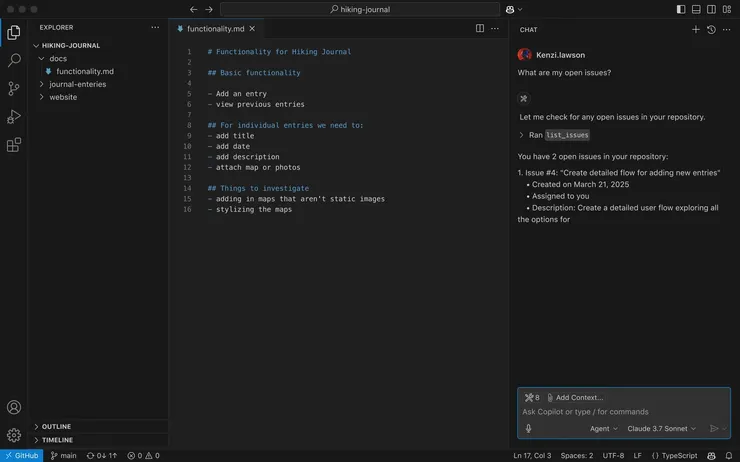Start a new chat with plus icon
The height and width of the screenshot is (462, 740).
[696, 30]
